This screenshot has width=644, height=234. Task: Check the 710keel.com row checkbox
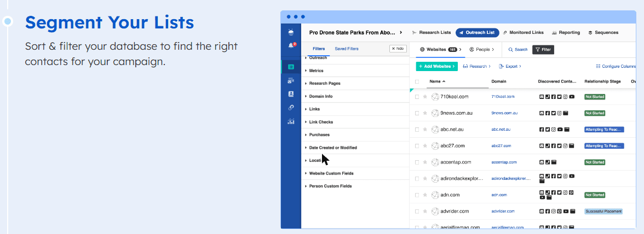[417, 97]
